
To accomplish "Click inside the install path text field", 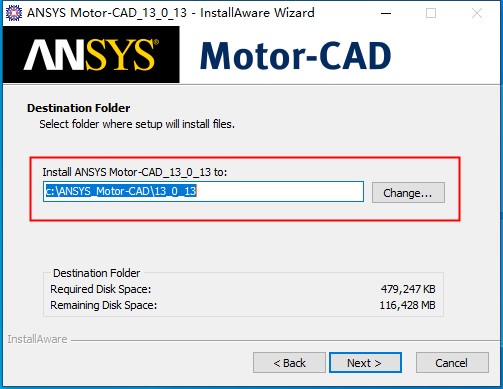I will tap(203, 191).
